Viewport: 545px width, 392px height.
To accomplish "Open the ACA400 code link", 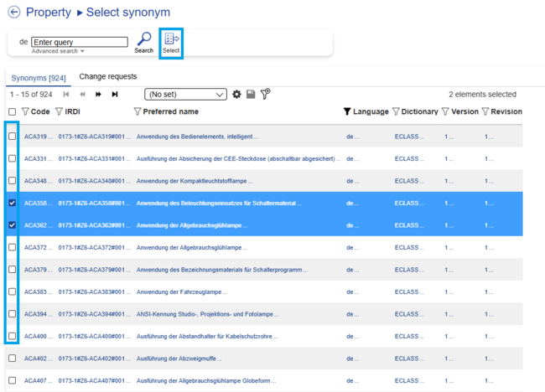I will click(x=36, y=336).
